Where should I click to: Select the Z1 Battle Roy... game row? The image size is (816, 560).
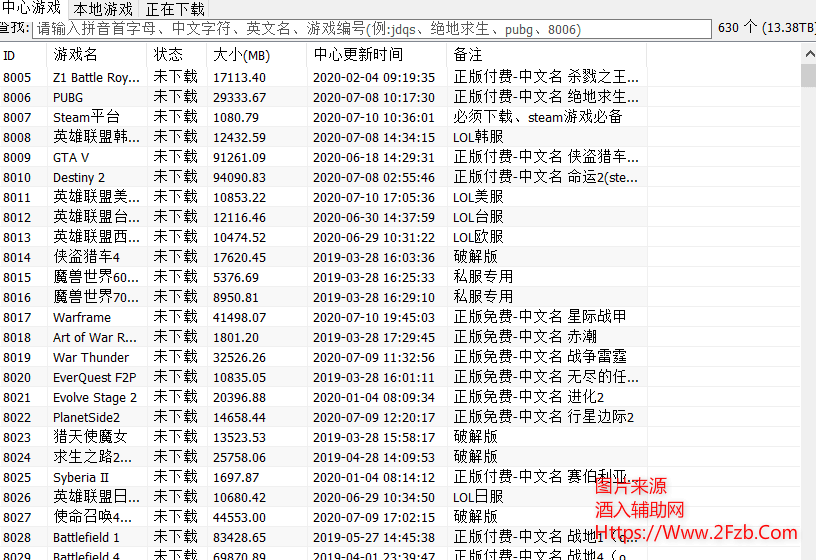point(323,78)
